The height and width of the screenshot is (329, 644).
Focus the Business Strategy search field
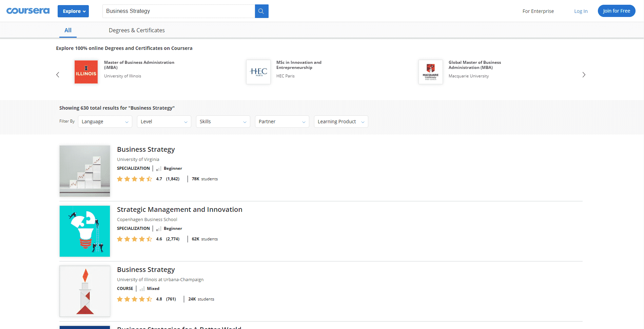(179, 11)
